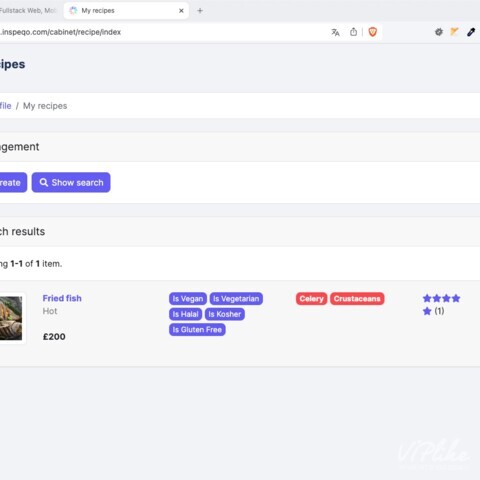This screenshot has width=480, height=480.
Task: Select the eyedropper extension icon
Action: point(471,32)
